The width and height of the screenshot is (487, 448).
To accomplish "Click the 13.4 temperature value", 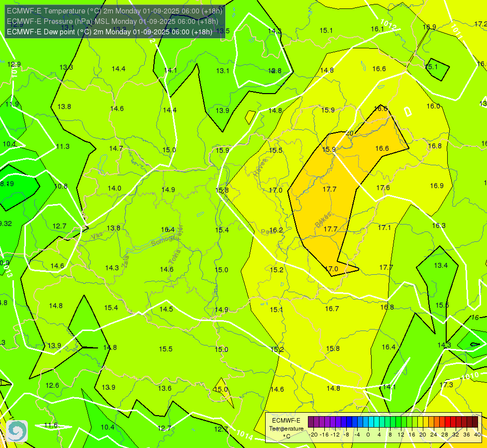I will [441, 265].
